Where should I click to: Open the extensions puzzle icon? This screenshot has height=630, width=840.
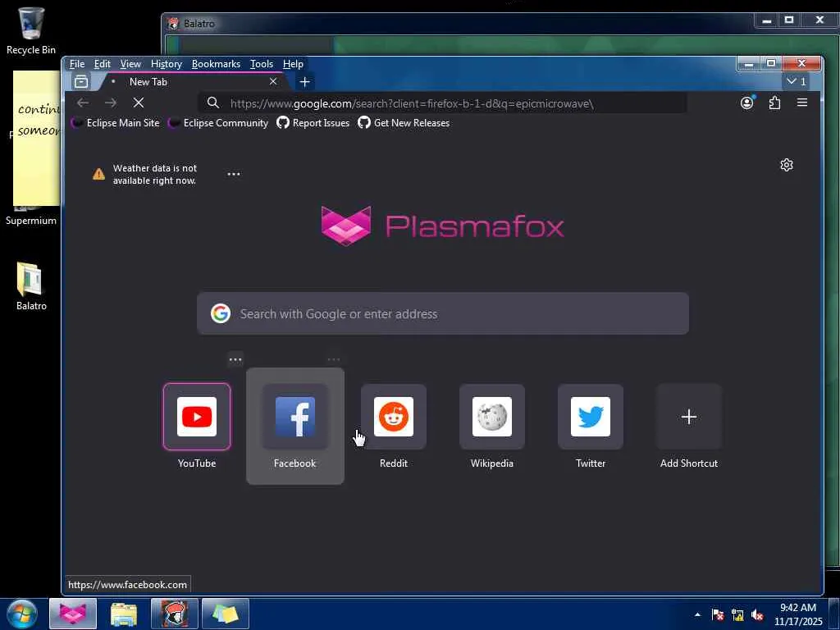coord(774,103)
